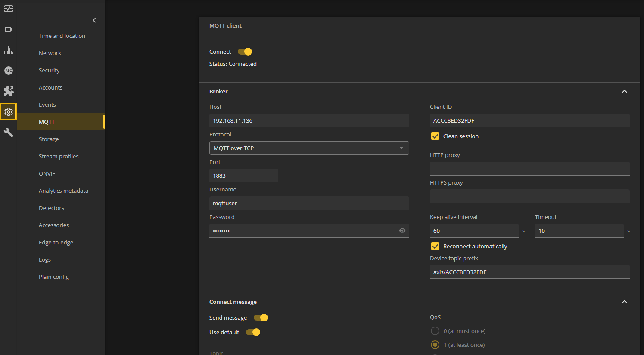Click the HTTP proxy input field
Screen dimensions: 644x355
[530, 169]
